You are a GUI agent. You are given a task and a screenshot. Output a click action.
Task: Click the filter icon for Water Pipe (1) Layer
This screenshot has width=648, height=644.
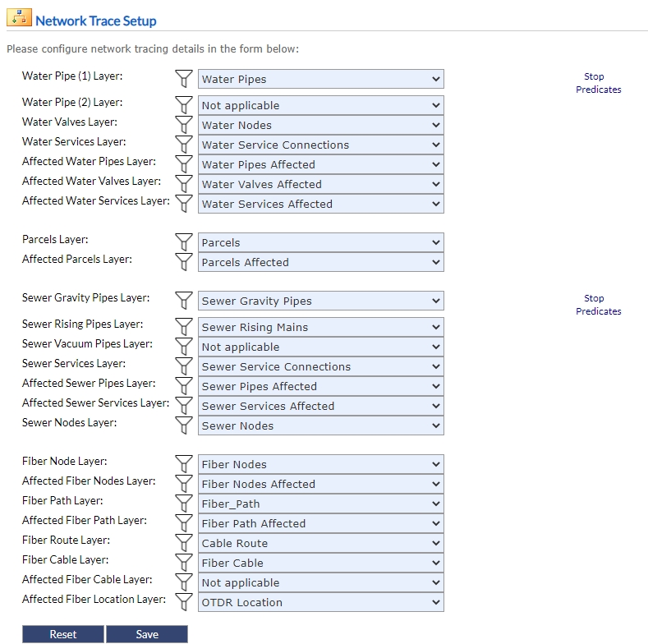pos(185,80)
